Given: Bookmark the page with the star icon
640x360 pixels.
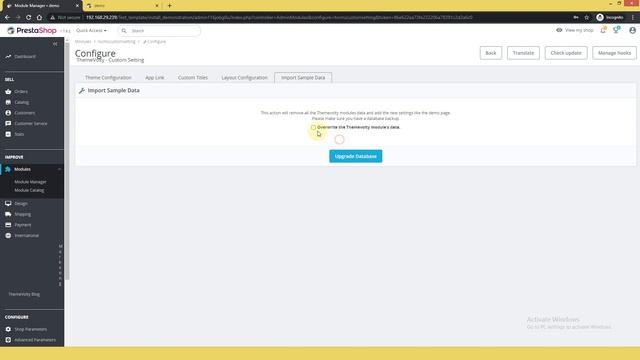Looking at the screenshot, I should tap(587, 18).
